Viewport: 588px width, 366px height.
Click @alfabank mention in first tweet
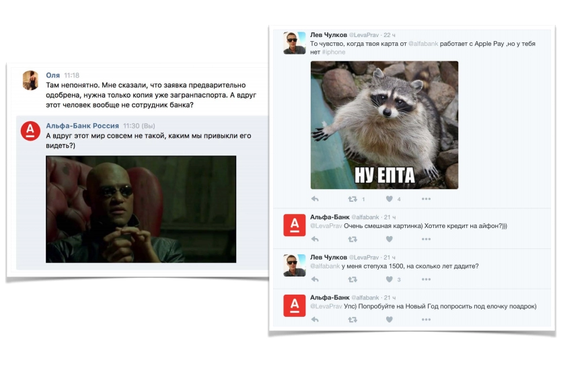[x=423, y=44]
